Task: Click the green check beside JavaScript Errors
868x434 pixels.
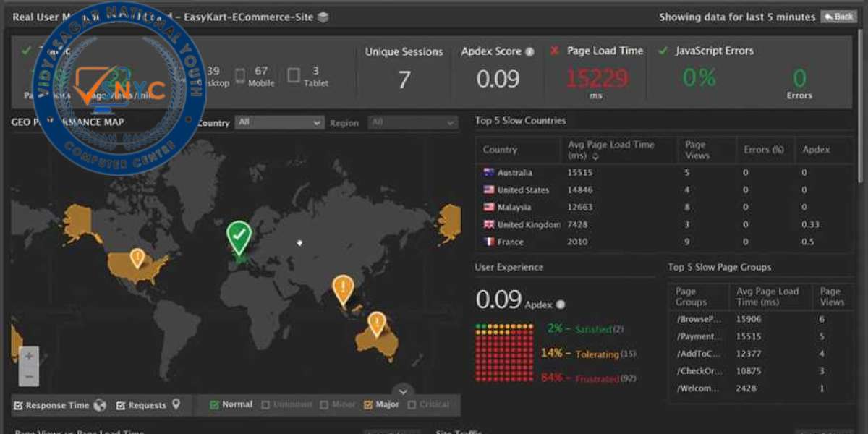Action: [663, 51]
